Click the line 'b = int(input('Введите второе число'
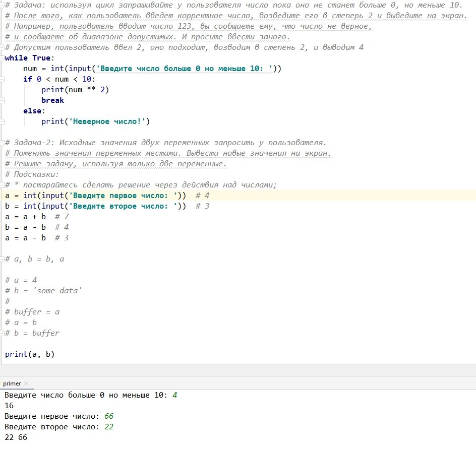The image size is (476, 449). click(x=107, y=206)
